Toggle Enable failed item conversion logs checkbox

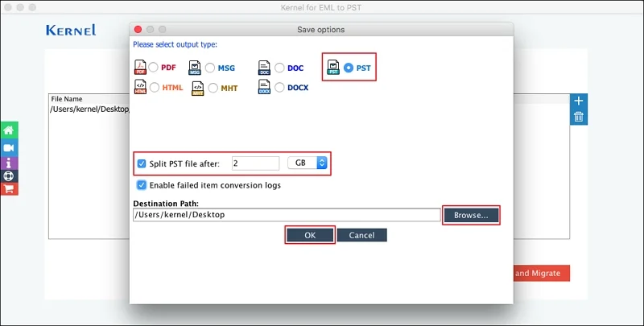click(142, 185)
